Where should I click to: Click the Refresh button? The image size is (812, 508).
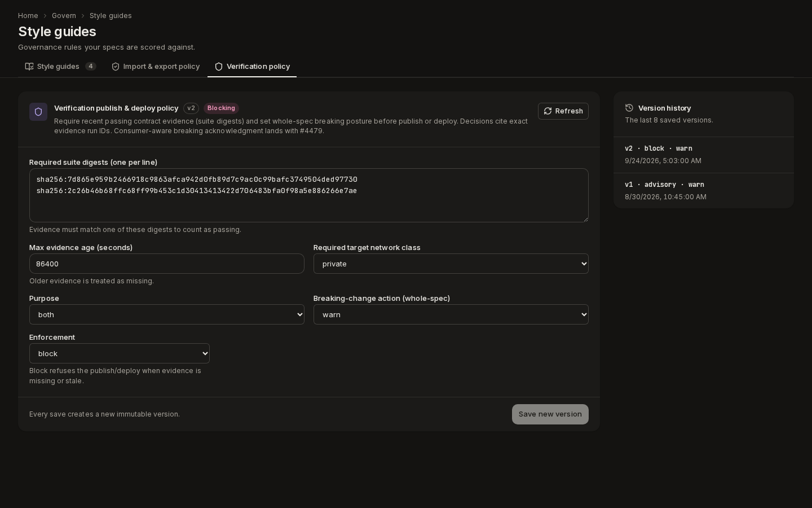click(563, 111)
